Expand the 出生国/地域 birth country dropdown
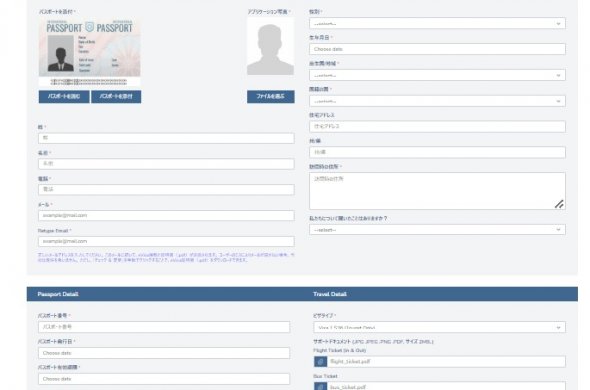 [437, 75]
